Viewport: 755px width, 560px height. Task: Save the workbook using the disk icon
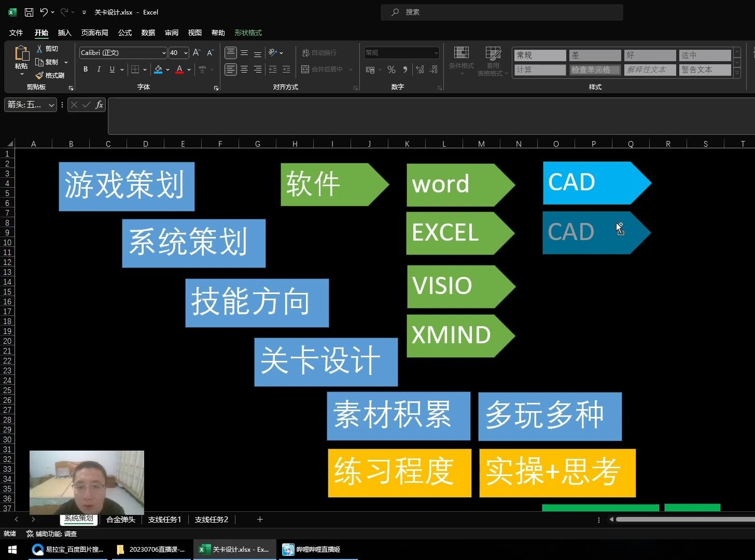29,12
